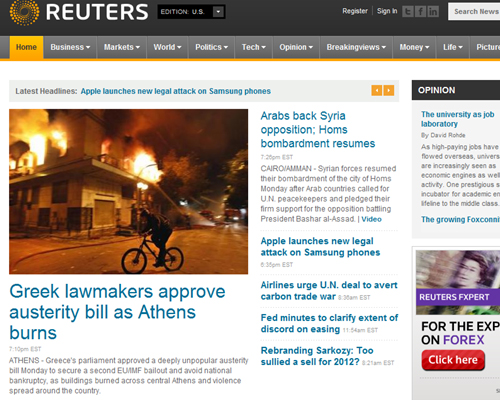Viewport: 500px width, 400px height.
Task: Click the Register link
Action: [355, 11]
